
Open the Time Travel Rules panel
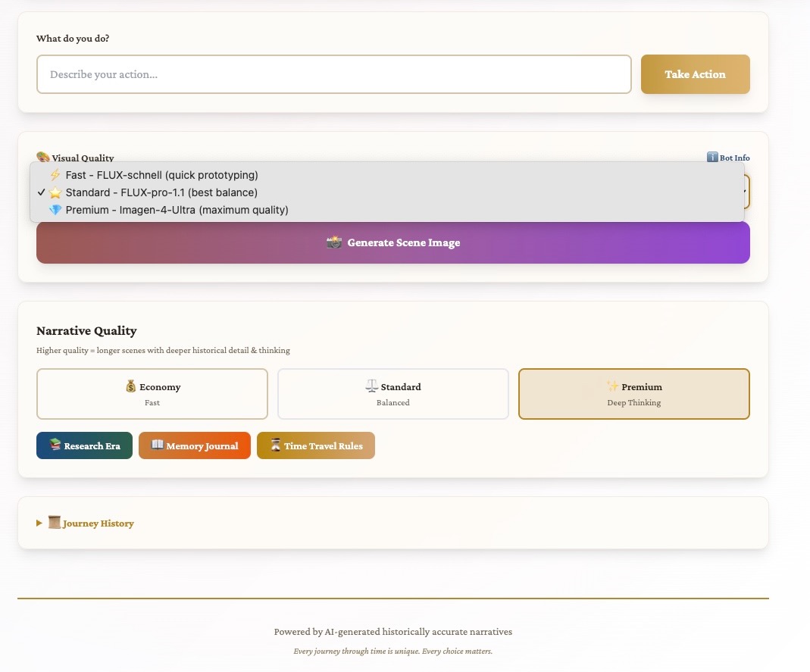click(x=316, y=445)
